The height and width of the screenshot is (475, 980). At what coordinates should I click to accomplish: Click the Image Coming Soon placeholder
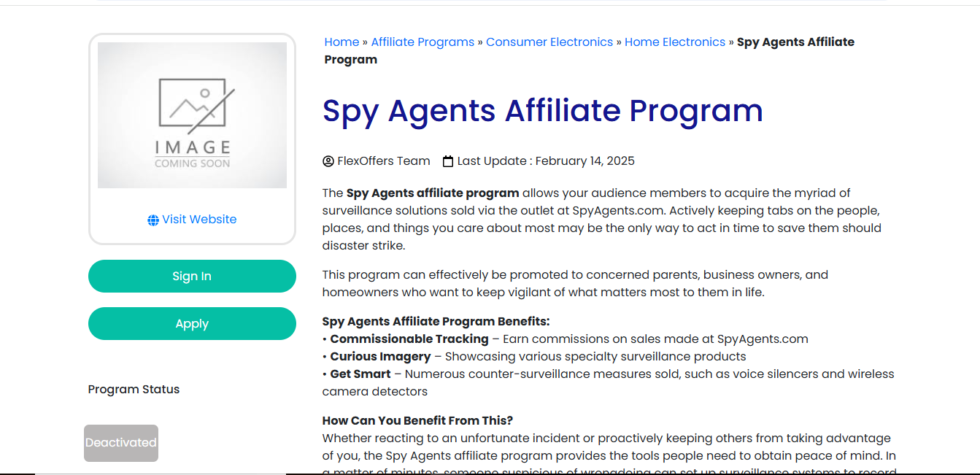pos(192,115)
